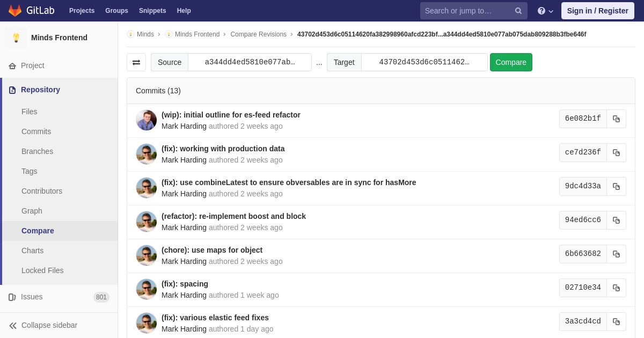Click the Minds Frontend lightbulb avatar

(16, 38)
